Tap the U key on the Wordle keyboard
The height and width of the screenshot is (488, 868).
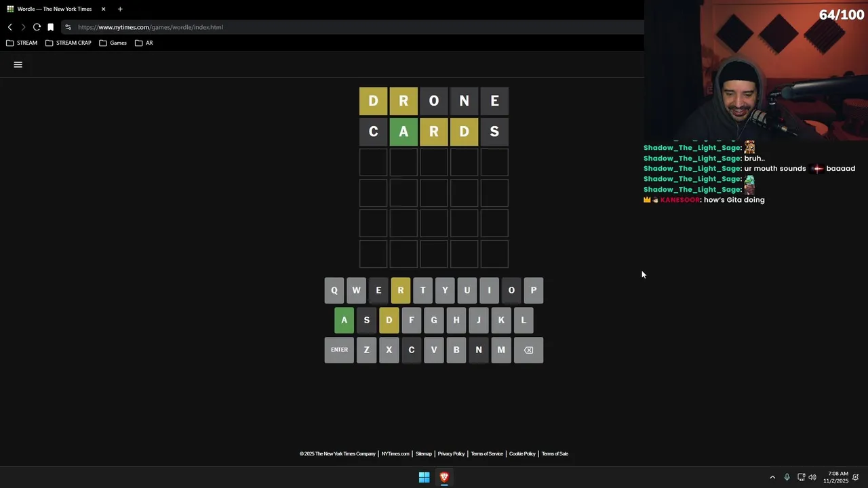pyautogui.click(x=467, y=290)
